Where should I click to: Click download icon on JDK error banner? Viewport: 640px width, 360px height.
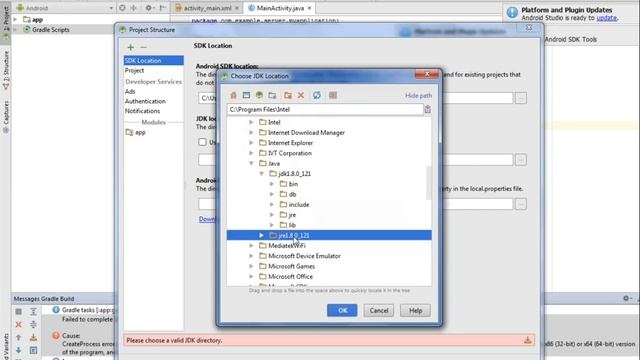[x=527, y=340]
